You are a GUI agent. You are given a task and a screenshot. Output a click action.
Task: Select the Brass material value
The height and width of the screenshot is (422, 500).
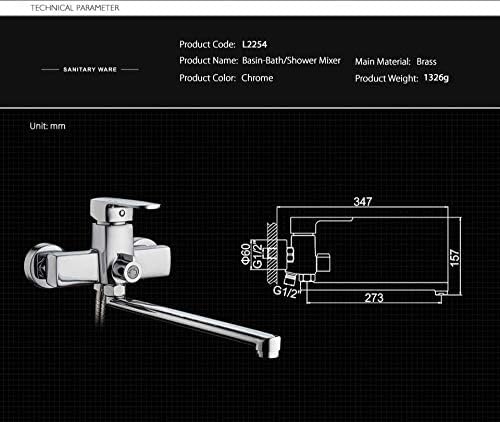point(426,62)
